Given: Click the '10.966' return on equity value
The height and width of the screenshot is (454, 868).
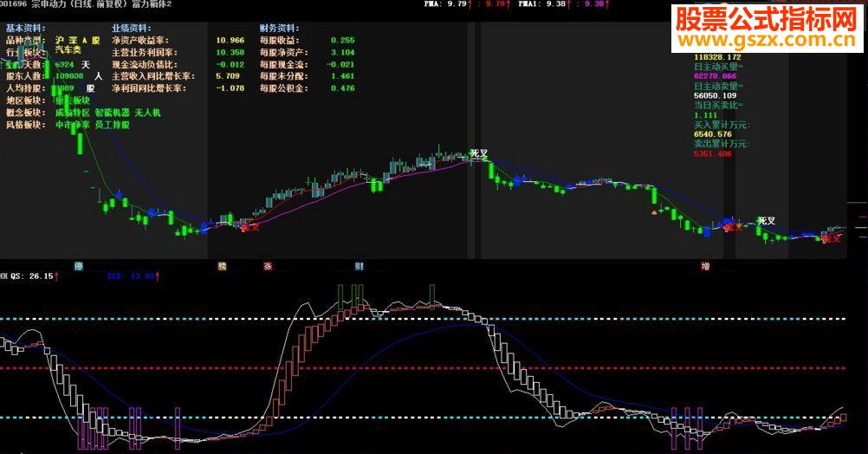Looking at the screenshot, I should pyautogui.click(x=230, y=40).
